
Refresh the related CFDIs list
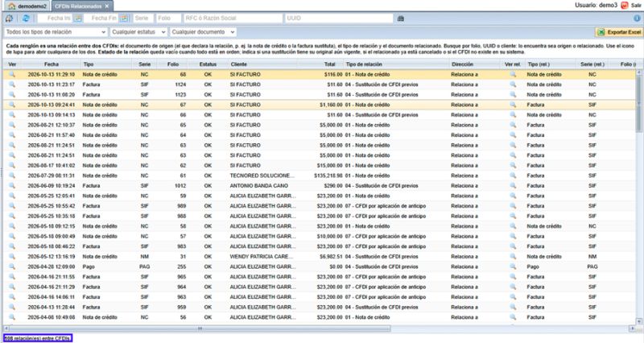click(26, 19)
